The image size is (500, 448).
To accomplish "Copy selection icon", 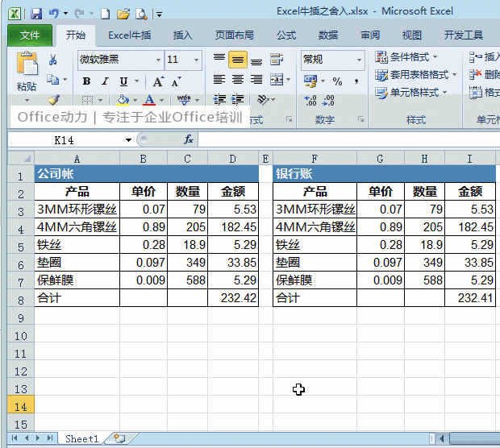I will (53, 79).
